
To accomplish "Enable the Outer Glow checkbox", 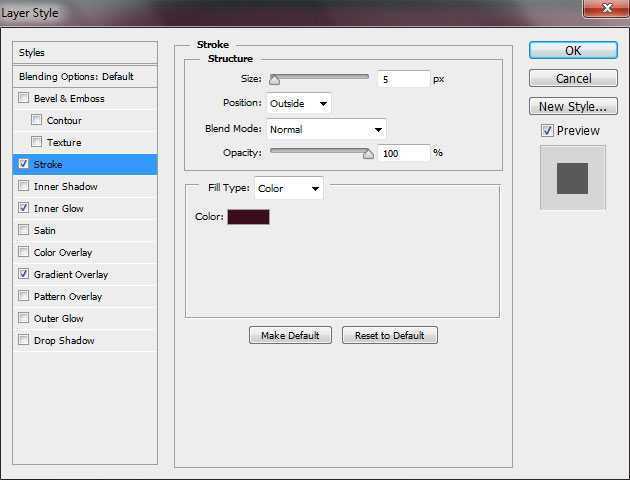I will click(x=24, y=318).
